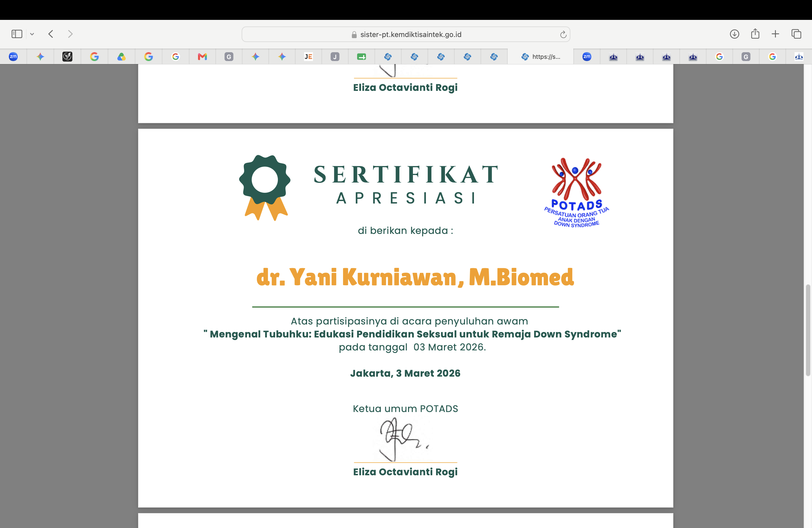
Task: Focus the sister-pt.kemdiktisaintek.go.id address bar
Action: tap(406, 35)
